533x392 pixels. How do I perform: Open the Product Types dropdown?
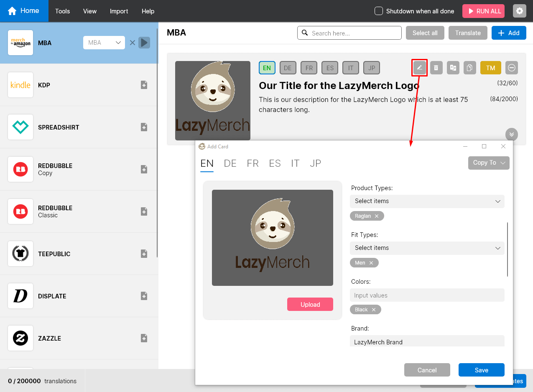[x=427, y=201]
